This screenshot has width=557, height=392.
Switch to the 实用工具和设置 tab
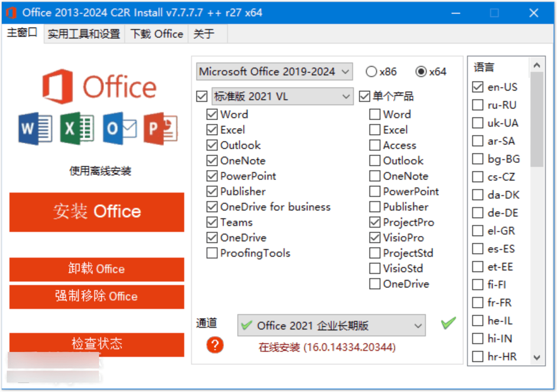tap(84, 34)
